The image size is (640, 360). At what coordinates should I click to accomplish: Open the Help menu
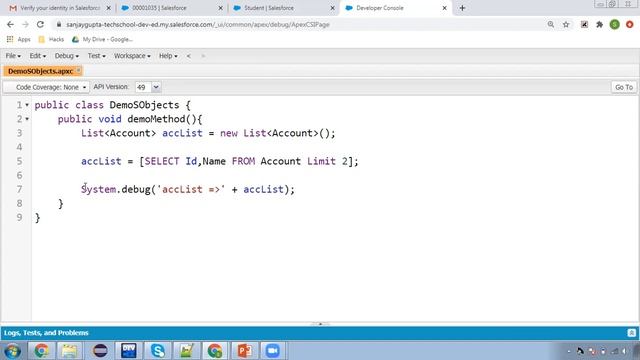click(x=168, y=56)
